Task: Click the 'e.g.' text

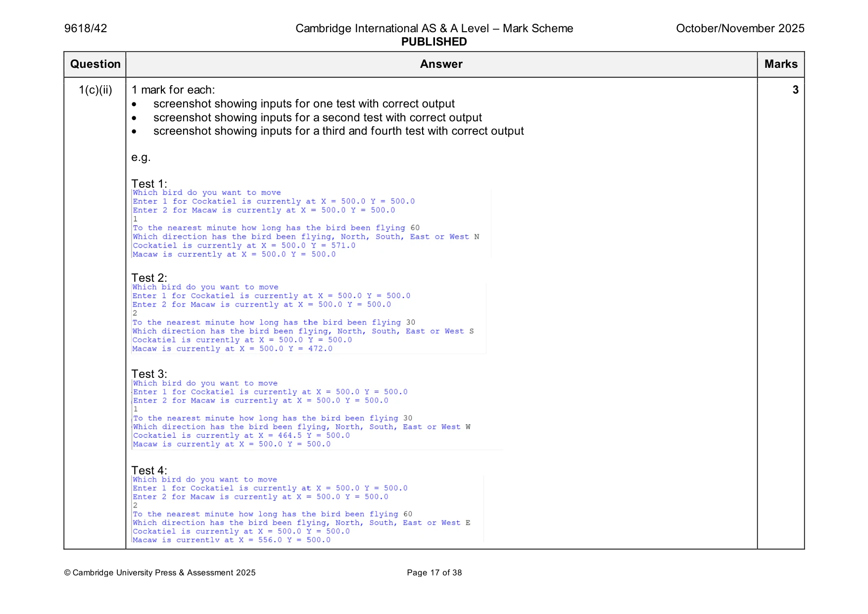Action: coord(141,158)
